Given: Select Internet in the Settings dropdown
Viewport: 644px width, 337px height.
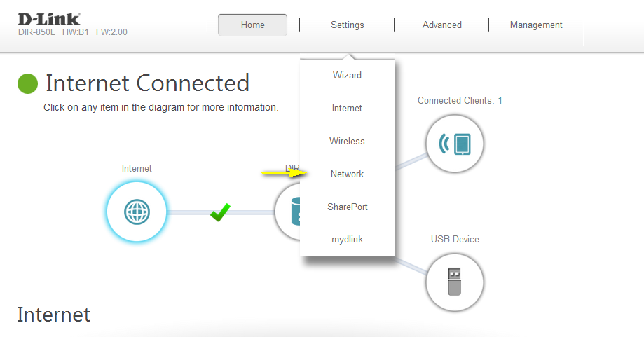Looking at the screenshot, I should pos(347,108).
